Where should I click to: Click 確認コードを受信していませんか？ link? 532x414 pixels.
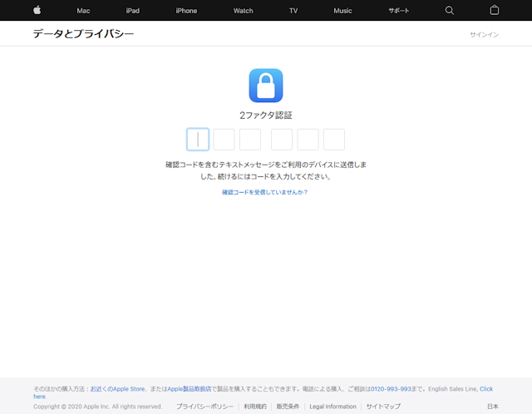point(265,192)
